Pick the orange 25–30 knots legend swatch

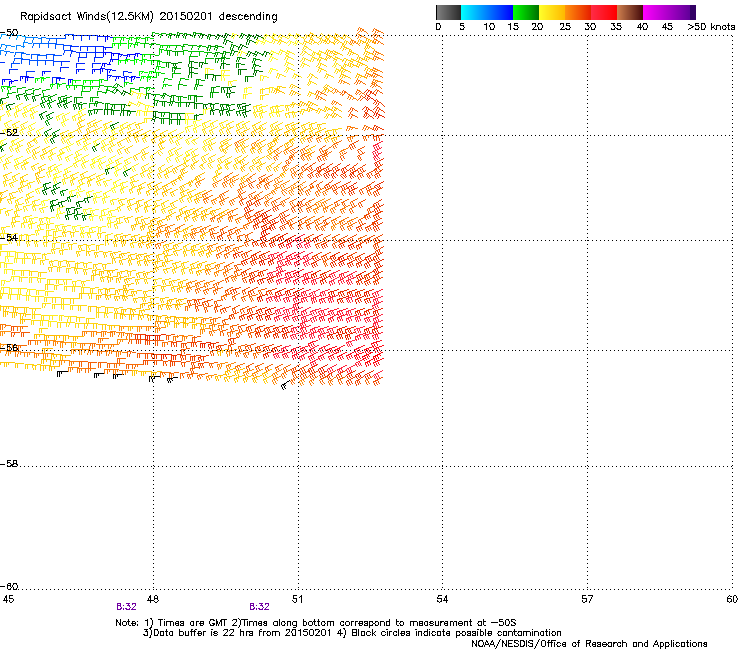pyautogui.click(x=578, y=12)
